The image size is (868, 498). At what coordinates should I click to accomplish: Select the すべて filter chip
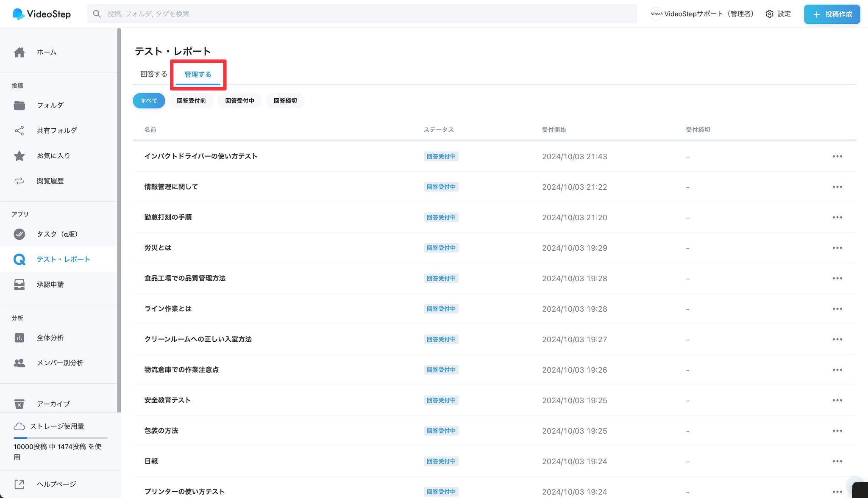click(149, 101)
